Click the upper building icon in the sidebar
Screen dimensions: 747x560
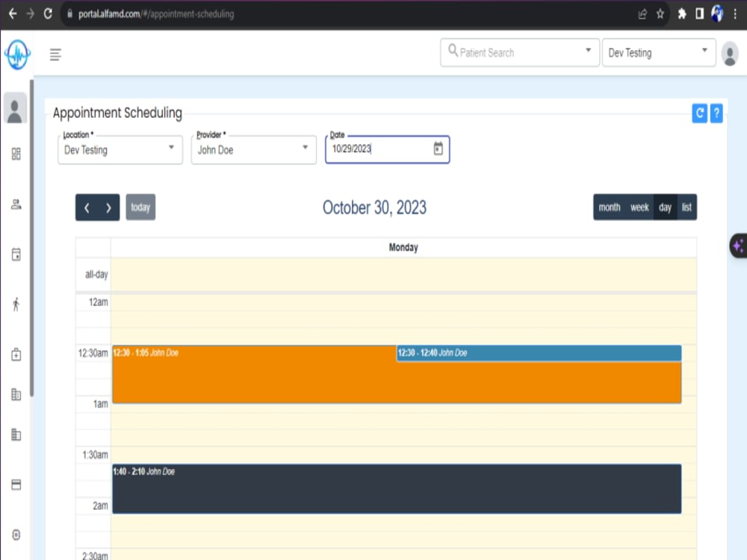tap(16, 394)
